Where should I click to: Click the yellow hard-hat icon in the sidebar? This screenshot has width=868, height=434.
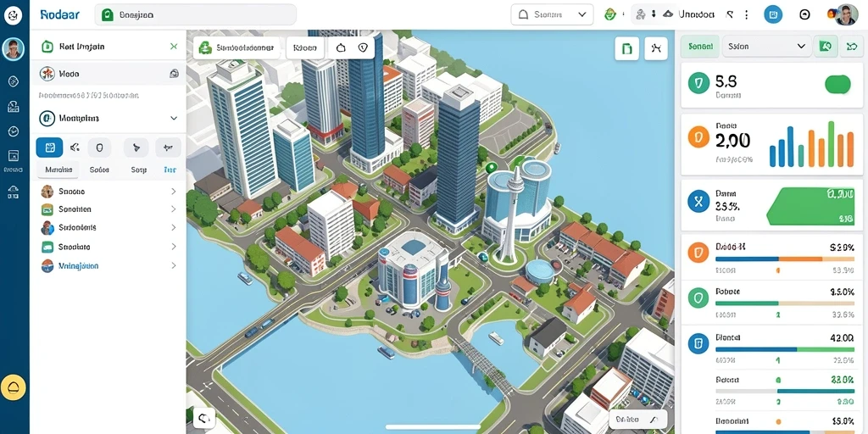(x=14, y=387)
